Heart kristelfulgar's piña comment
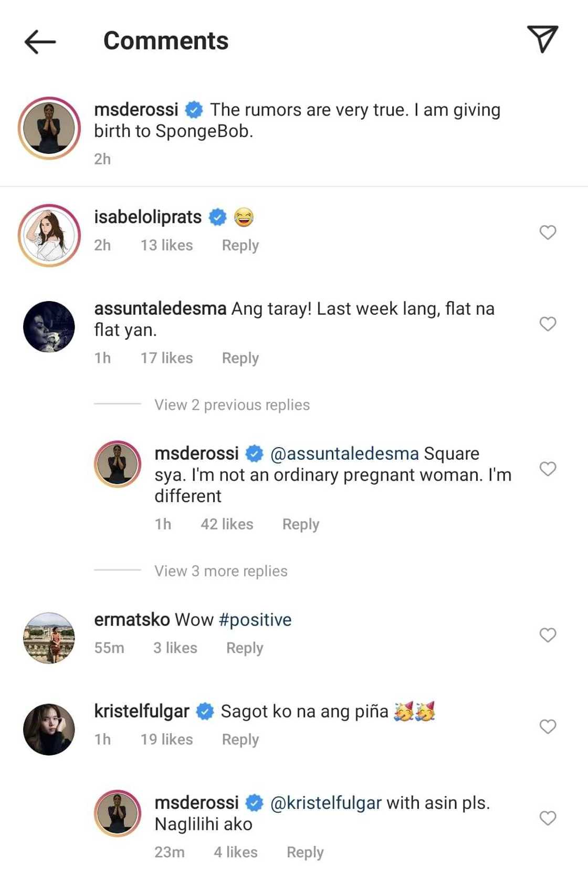 [x=548, y=727]
